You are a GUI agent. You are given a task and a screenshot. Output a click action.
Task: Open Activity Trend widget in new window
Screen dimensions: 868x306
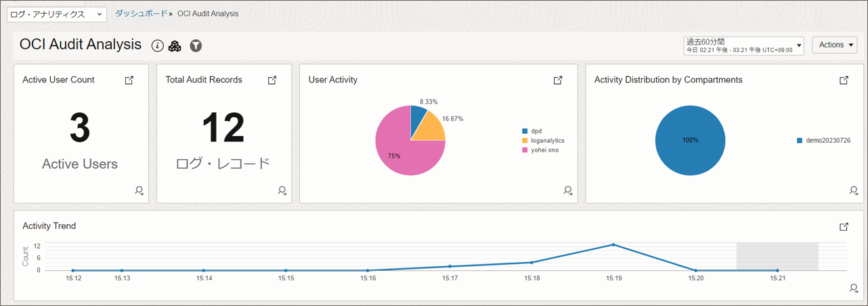(844, 227)
